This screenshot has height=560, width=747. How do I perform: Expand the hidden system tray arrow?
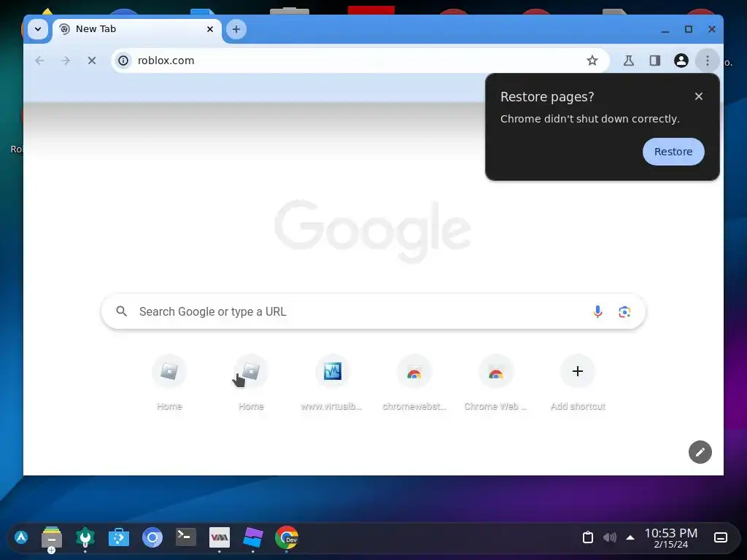(630, 537)
